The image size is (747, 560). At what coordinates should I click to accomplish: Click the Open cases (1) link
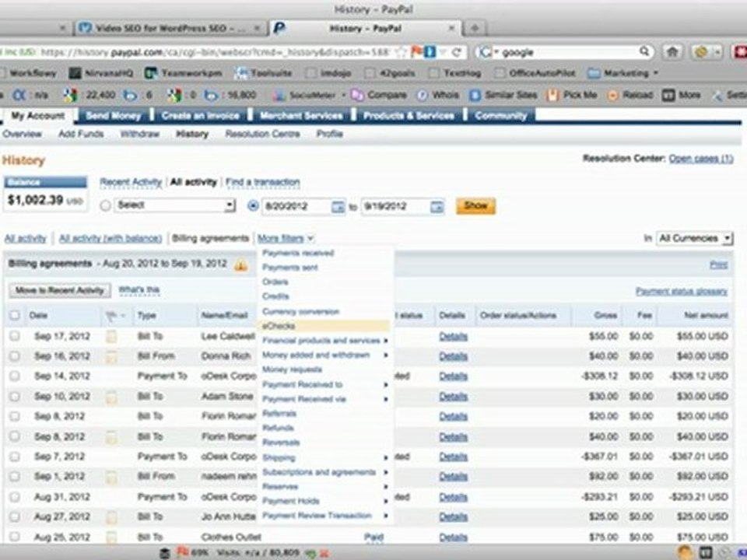pos(701,159)
